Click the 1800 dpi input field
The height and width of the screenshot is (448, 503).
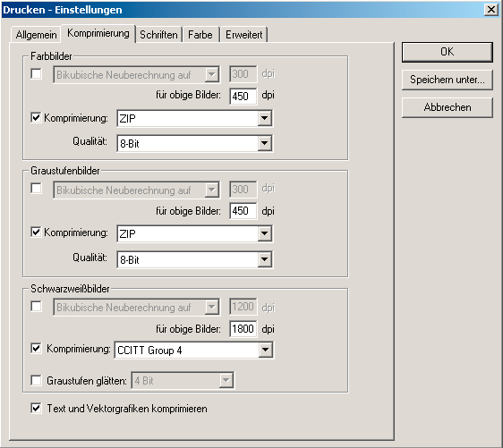243,329
